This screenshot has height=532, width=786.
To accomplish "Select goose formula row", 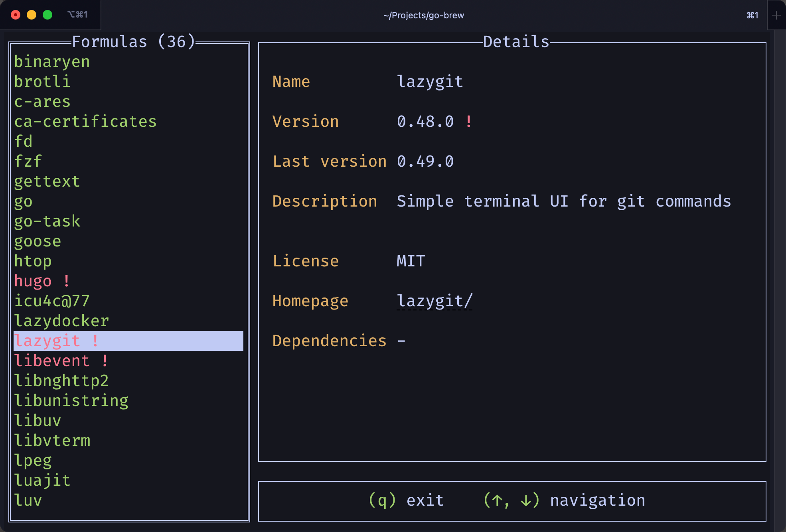I will click(x=128, y=241).
